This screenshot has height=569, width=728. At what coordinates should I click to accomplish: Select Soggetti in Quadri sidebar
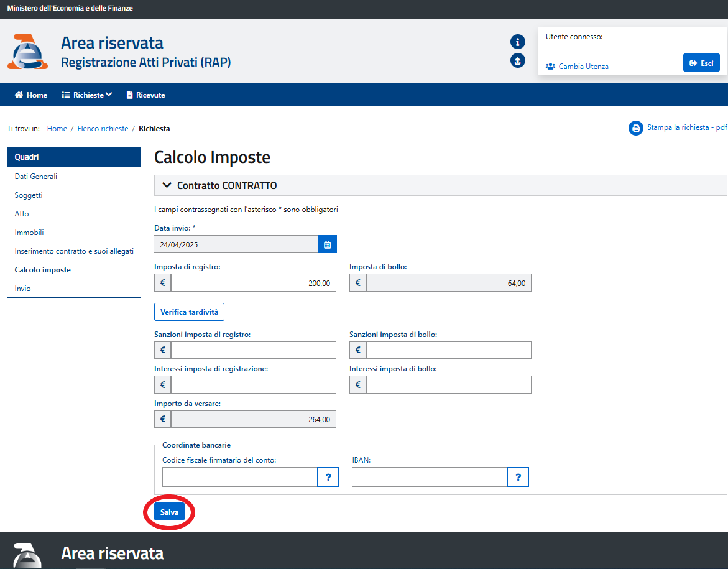click(x=29, y=195)
